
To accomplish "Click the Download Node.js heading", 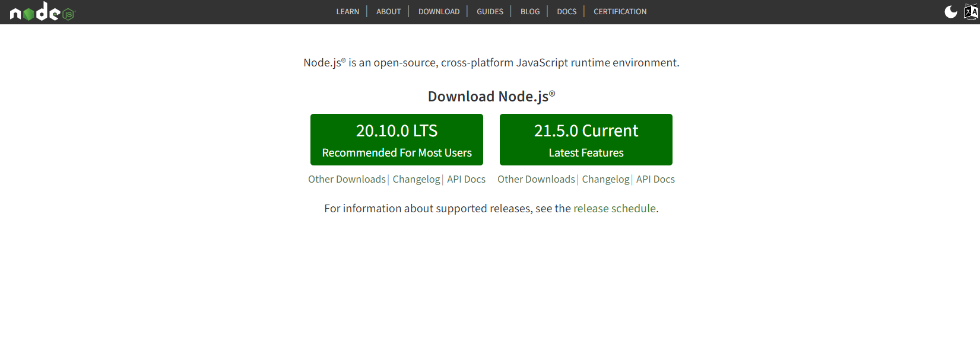I will pos(491,96).
